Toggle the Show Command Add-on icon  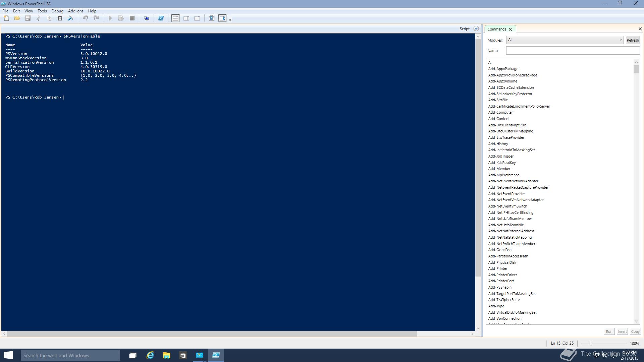point(222,18)
